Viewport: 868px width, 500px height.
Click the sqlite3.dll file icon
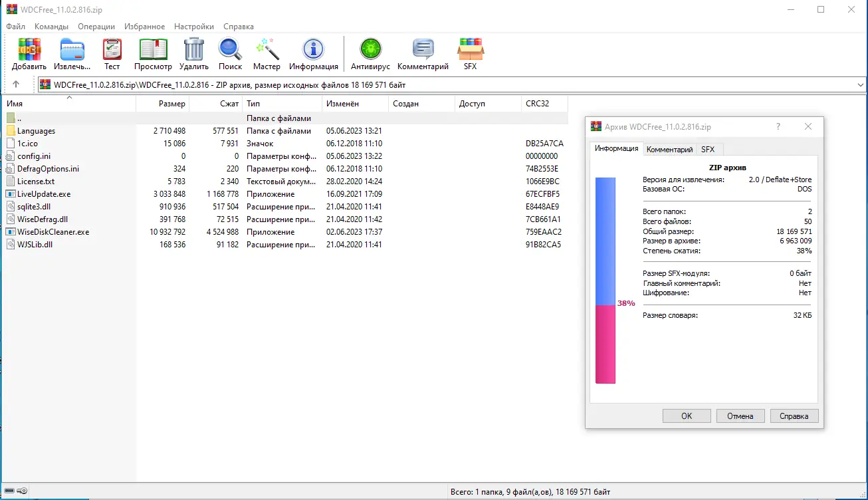coord(11,207)
